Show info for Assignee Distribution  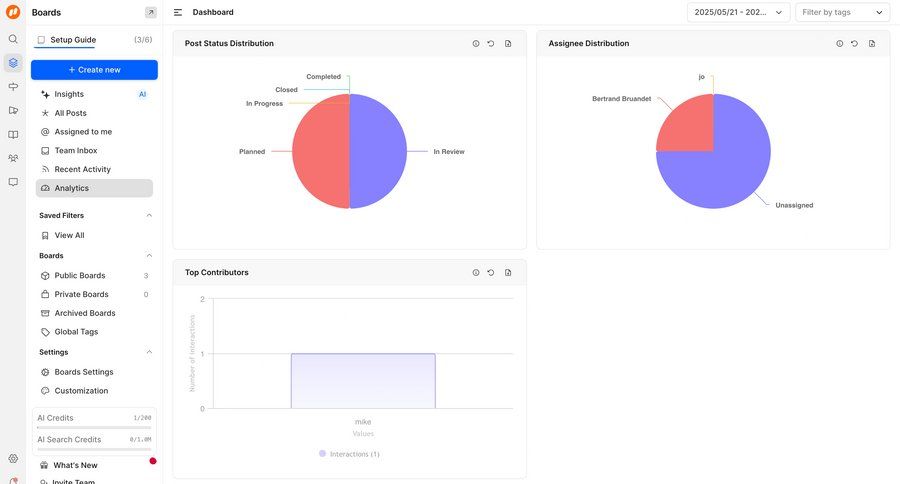(840, 44)
